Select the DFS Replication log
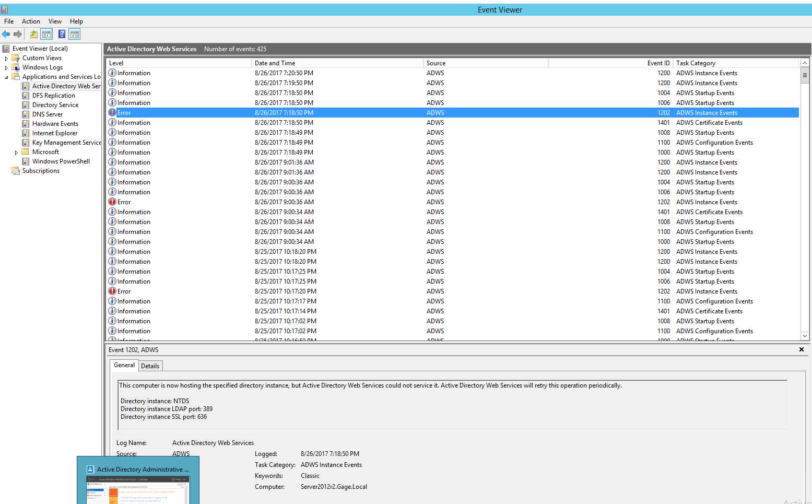Image resolution: width=812 pixels, height=504 pixels. tap(54, 95)
